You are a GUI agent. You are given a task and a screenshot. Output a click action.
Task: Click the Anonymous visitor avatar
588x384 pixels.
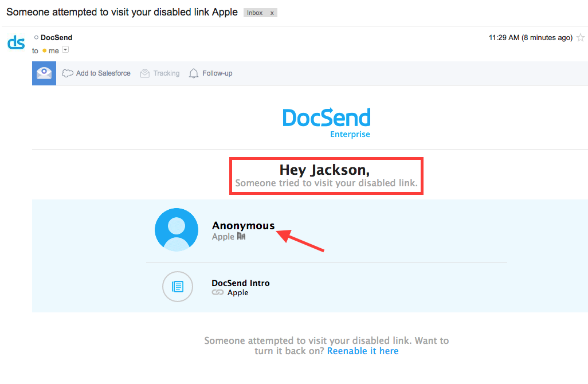pos(177,229)
